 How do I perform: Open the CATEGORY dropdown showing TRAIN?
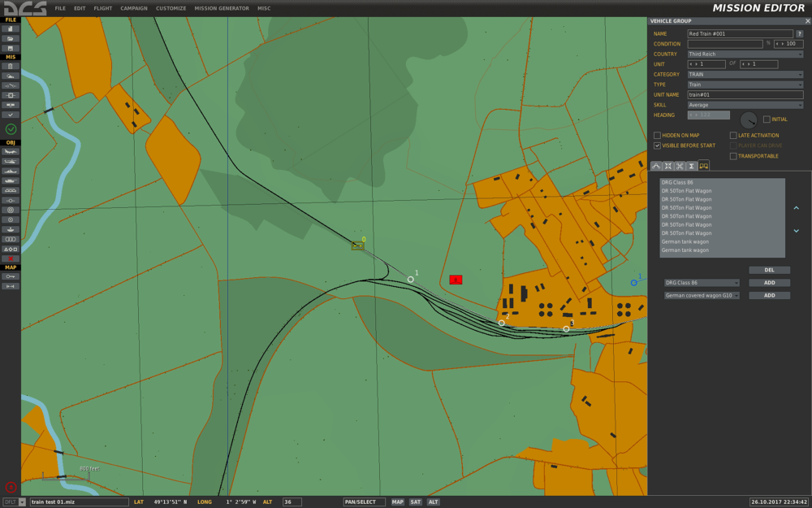click(x=745, y=75)
